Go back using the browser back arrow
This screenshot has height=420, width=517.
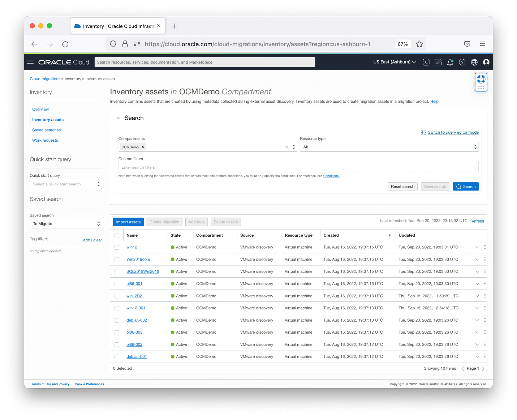pyautogui.click(x=34, y=44)
